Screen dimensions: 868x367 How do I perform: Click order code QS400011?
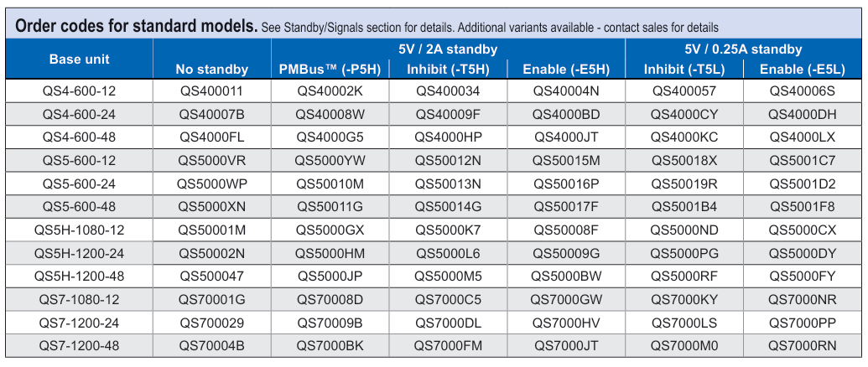(x=212, y=91)
